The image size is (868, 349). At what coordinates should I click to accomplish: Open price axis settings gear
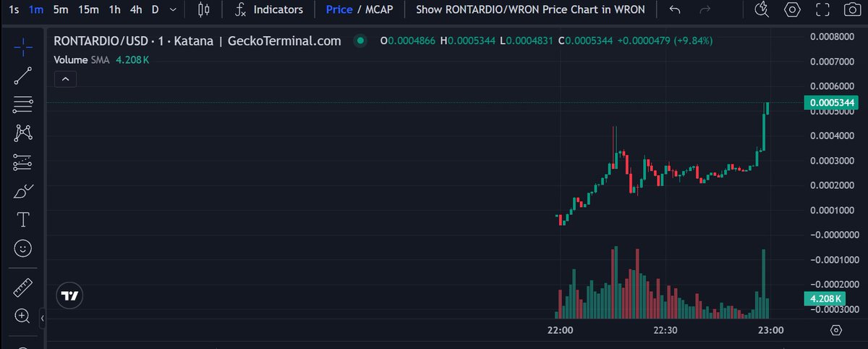click(836, 330)
